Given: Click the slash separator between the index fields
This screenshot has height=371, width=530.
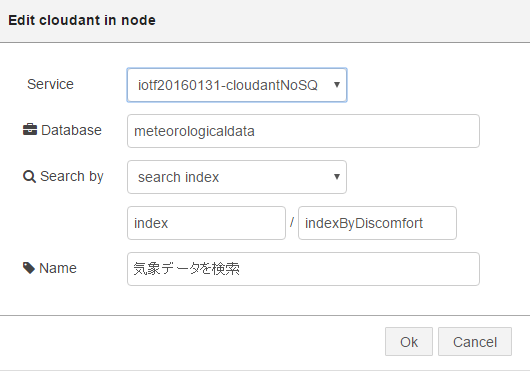Looking at the screenshot, I should point(292,222).
